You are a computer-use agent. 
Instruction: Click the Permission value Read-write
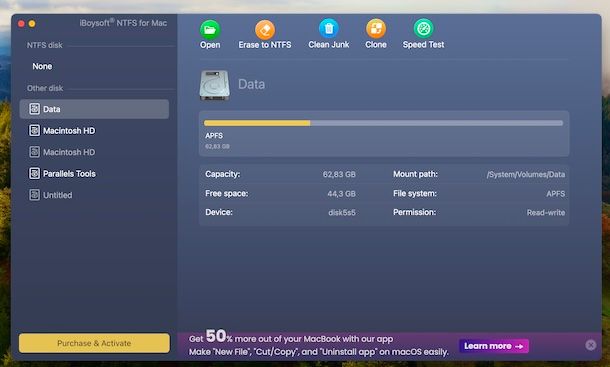pos(546,212)
